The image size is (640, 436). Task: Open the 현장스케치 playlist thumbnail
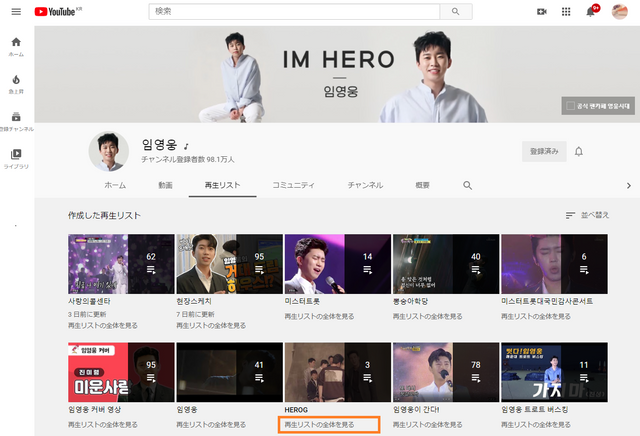[x=229, y=264]
